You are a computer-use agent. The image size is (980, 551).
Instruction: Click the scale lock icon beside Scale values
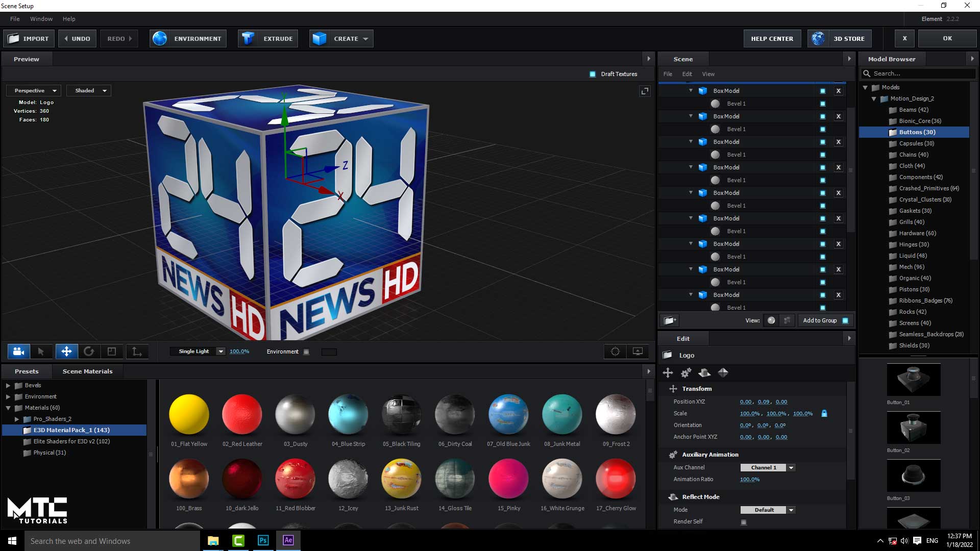click(825, 414)
